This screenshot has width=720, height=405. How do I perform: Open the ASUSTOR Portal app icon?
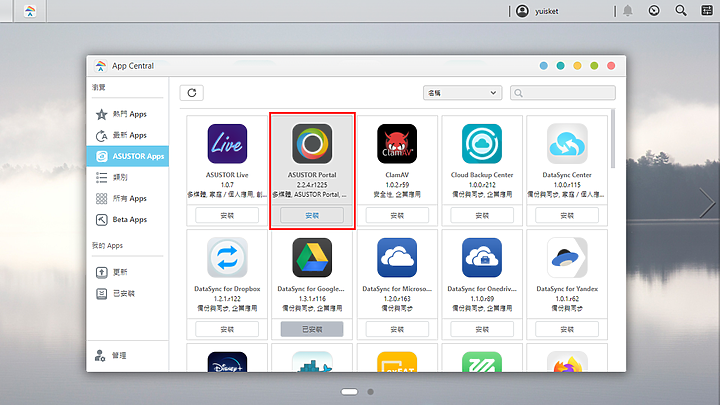312,144
